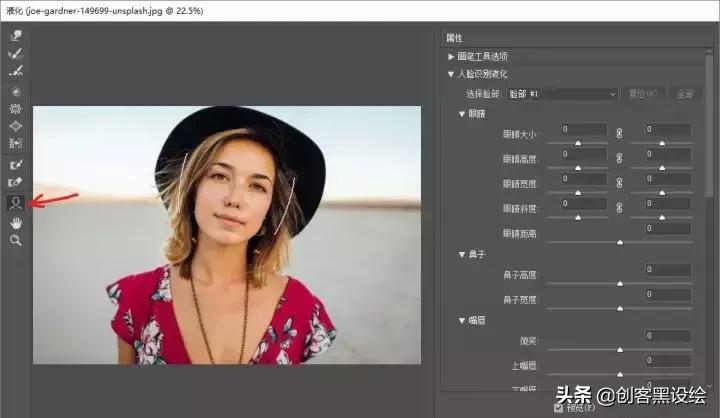Select the Reconstruct tool
Viewport: 720px width, 418px height.
[16, 54]
